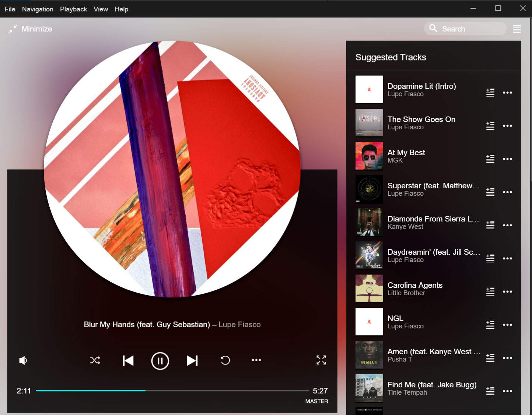Pause the currently playing track
The width and height of the screenshot is (532, 415).
point(160,361)
